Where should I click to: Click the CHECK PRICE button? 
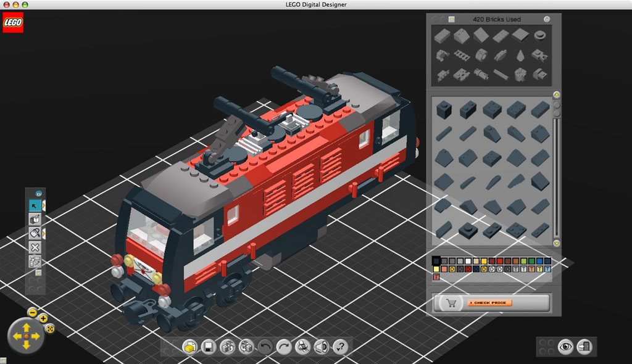[489, 303]
